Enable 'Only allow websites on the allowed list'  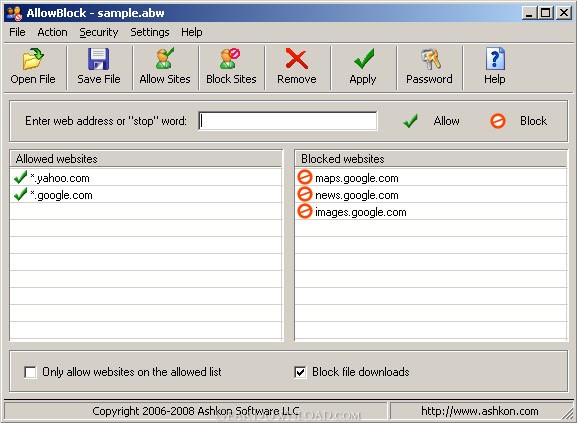tap(30, 372)
